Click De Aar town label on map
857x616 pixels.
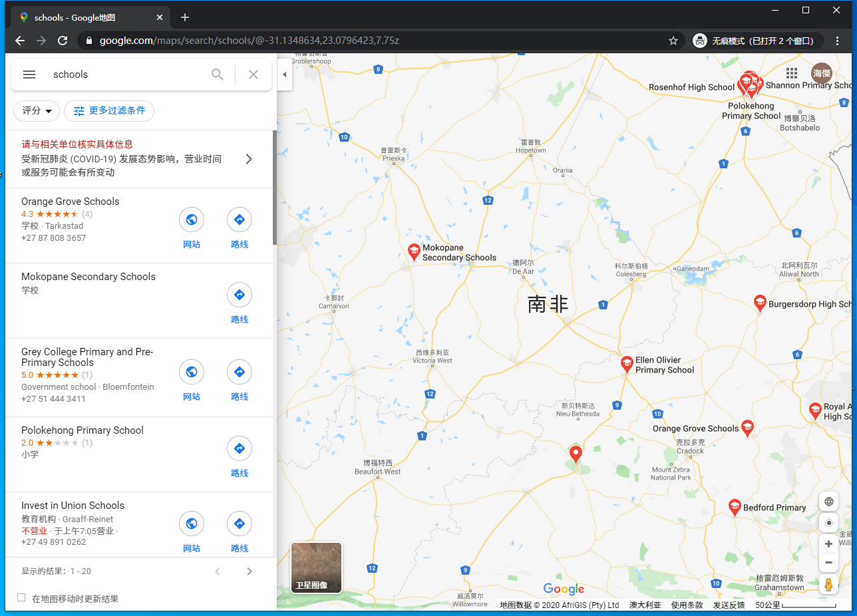(x=523, y=267)
